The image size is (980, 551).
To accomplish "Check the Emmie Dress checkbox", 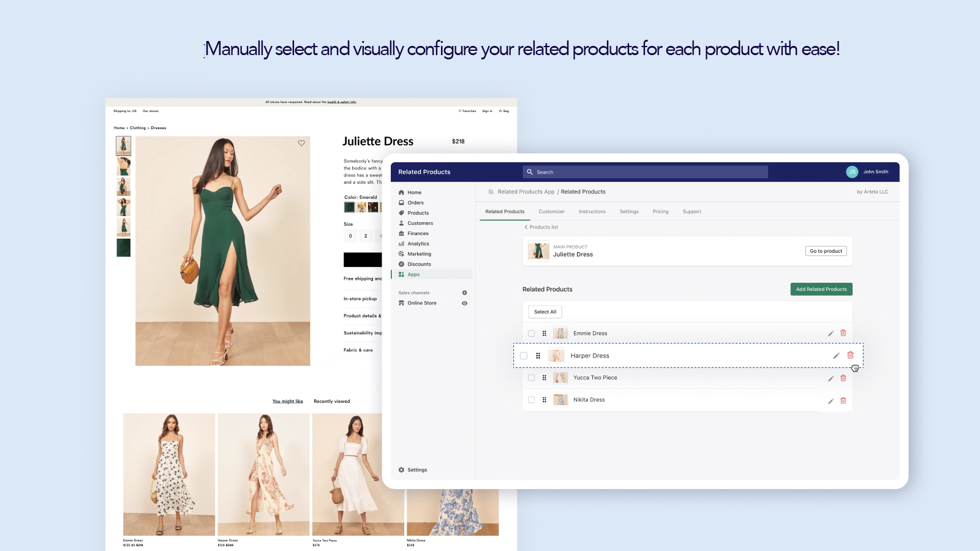I will (x=531, y=333).
